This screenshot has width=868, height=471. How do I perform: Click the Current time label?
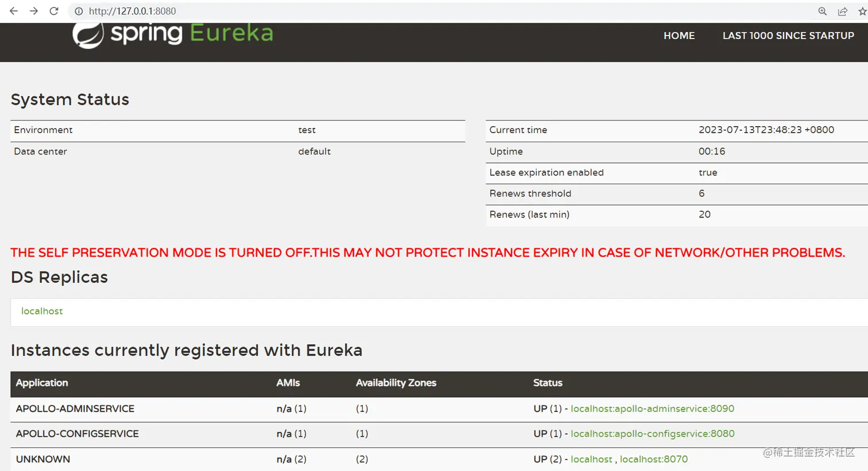point(518,130)
